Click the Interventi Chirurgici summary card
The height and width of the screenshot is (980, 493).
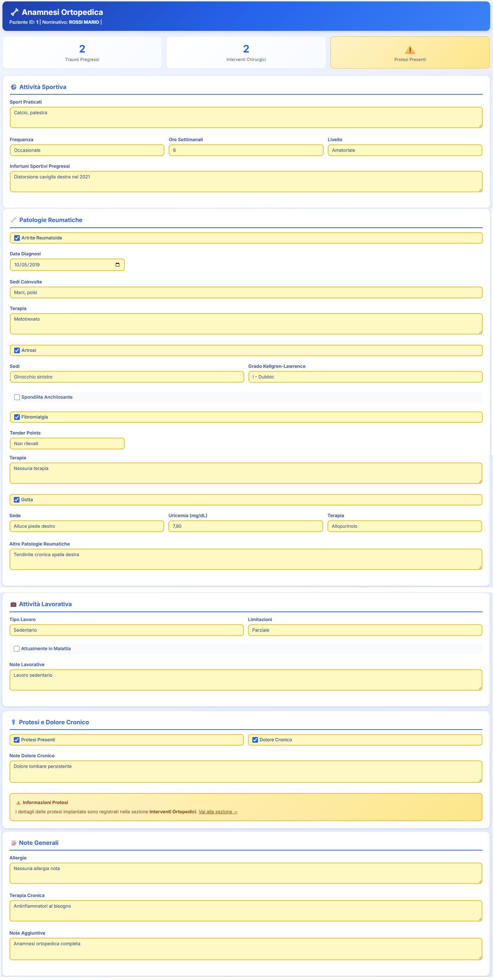[x=246, y=52]
